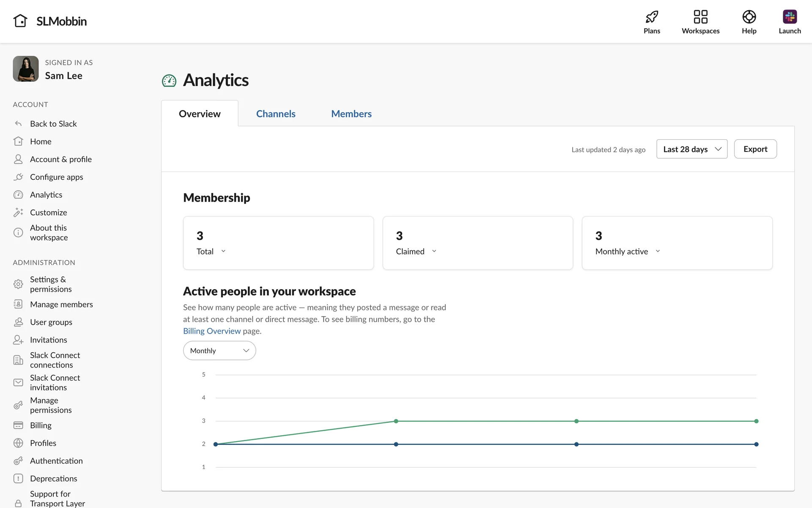This screenshot has height=508, width=812.
Task: Click the Help lifebuoy icon
Action: point(749,17)
